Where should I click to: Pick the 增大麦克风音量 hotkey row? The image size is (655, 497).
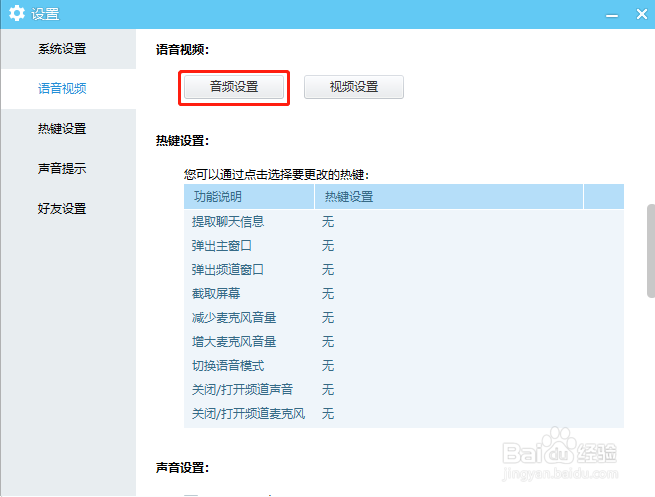[x=404, y=342]
